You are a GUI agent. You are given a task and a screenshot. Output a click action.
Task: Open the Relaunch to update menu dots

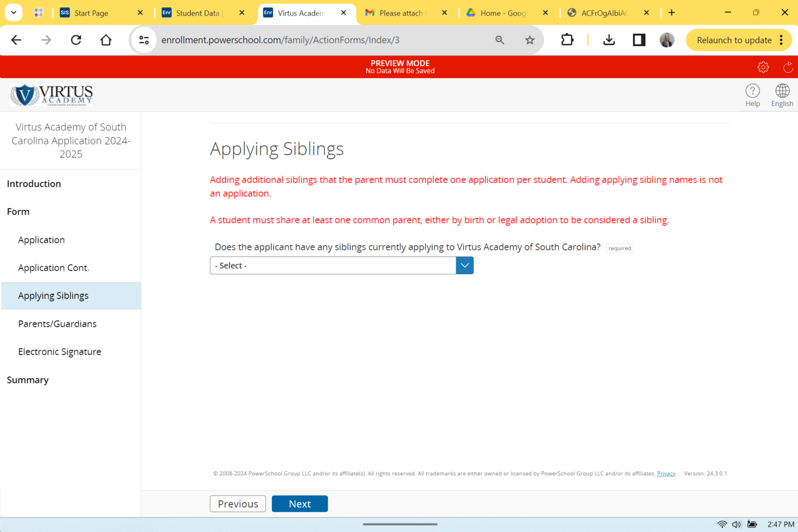(781, 40)
